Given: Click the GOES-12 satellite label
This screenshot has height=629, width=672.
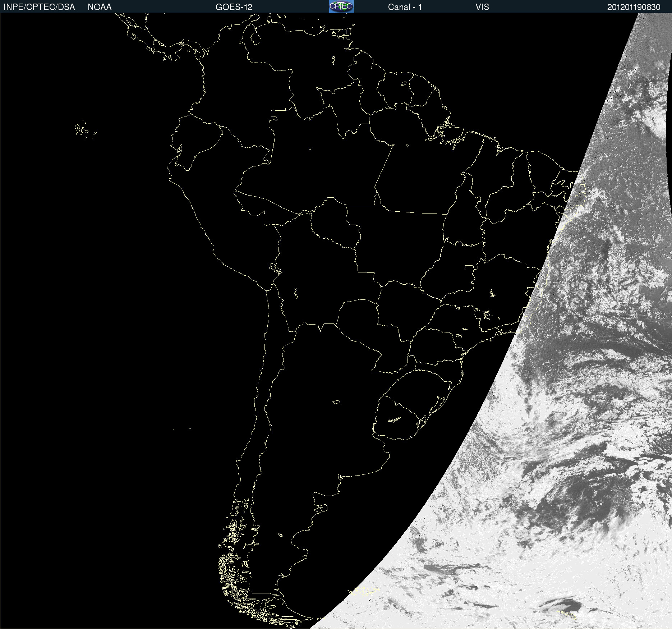Looking at the screenshot, I should coord(234,7).
